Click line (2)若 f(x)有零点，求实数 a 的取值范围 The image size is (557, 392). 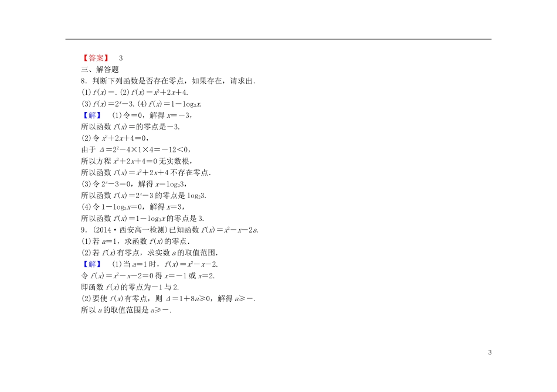tap(150, 253)
